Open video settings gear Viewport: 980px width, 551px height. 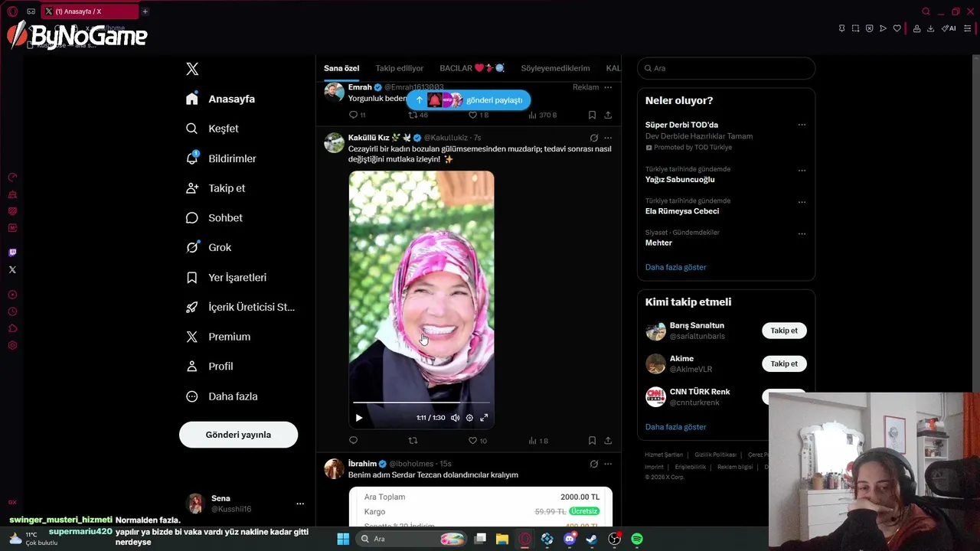pyautogui.click(x=469, y=418)
